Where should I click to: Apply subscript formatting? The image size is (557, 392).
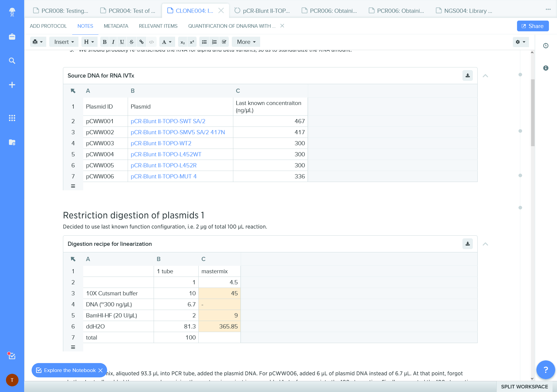(x=183, y=42)
